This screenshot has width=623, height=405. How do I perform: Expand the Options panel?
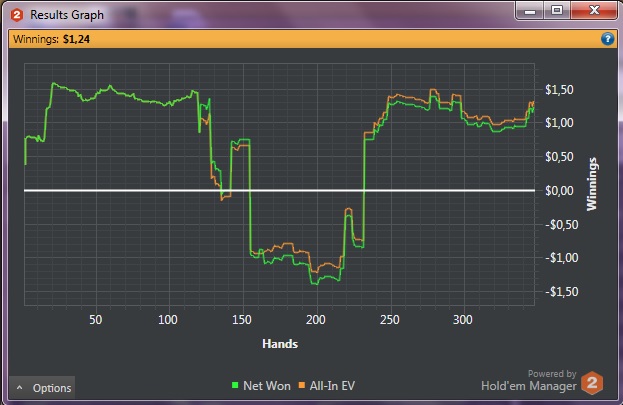(x=42, y=388)
